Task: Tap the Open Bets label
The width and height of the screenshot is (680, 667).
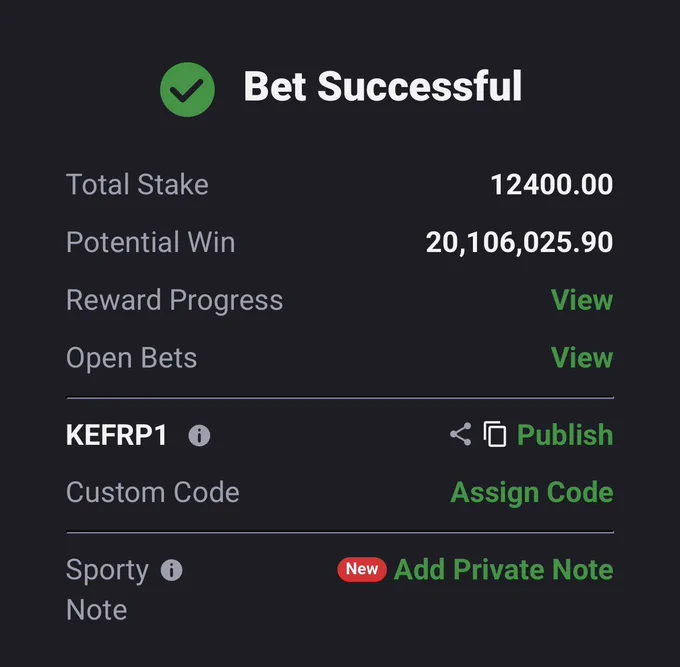Action: click(131, 358)
